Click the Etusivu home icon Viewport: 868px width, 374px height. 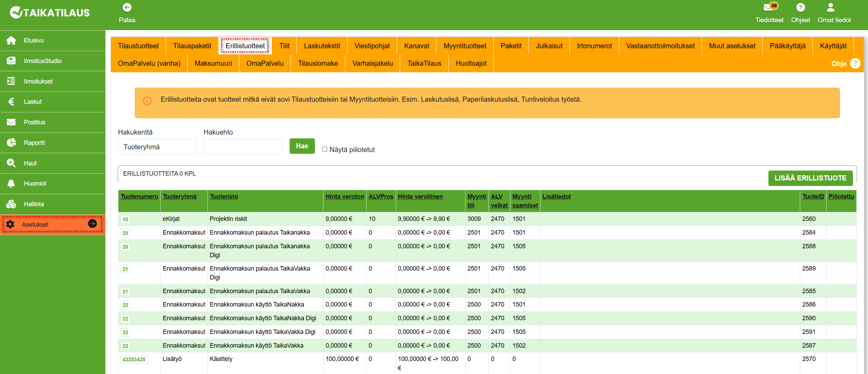[11, 40]
